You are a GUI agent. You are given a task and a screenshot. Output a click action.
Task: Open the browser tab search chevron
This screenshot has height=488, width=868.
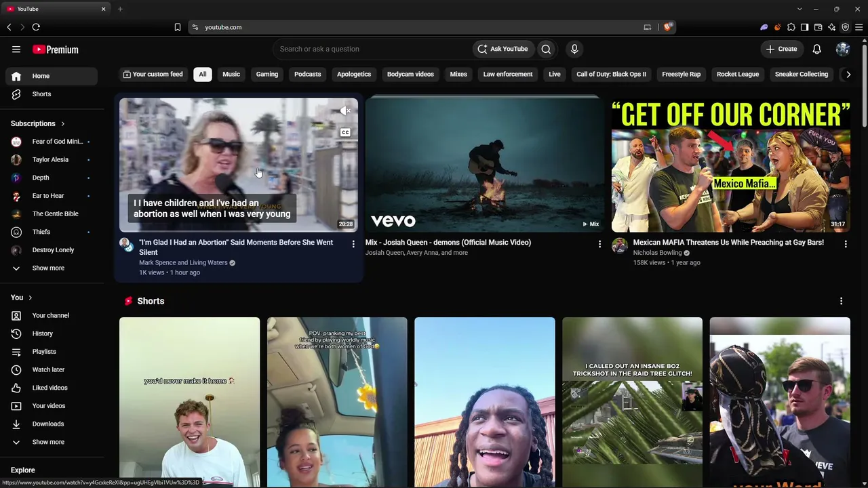tap(800, 9)
